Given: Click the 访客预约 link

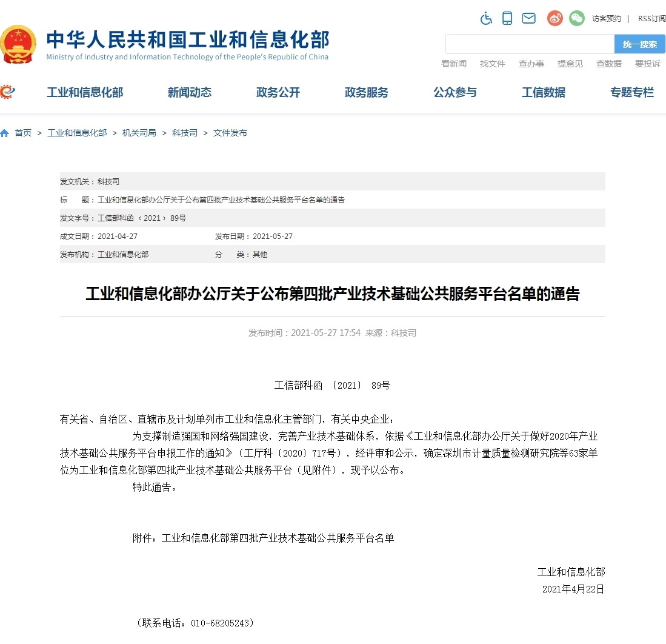Looking at the screenshot, I should coord(607,19).
